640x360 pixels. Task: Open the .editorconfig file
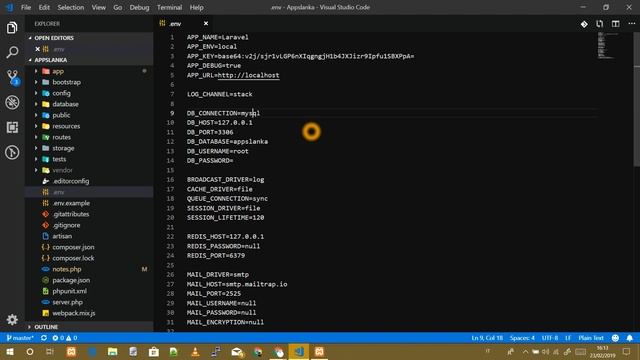click(89, 181)
